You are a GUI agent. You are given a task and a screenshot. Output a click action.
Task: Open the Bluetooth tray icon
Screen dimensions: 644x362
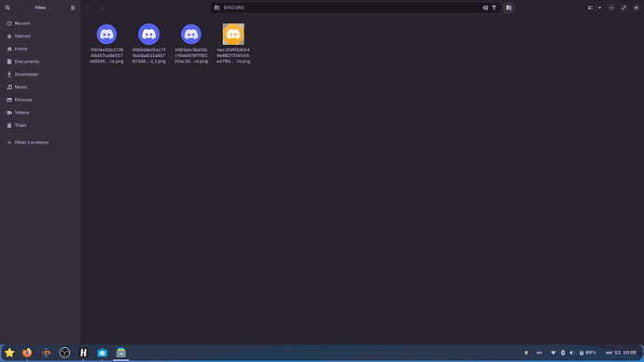click(x=563, y=353)
